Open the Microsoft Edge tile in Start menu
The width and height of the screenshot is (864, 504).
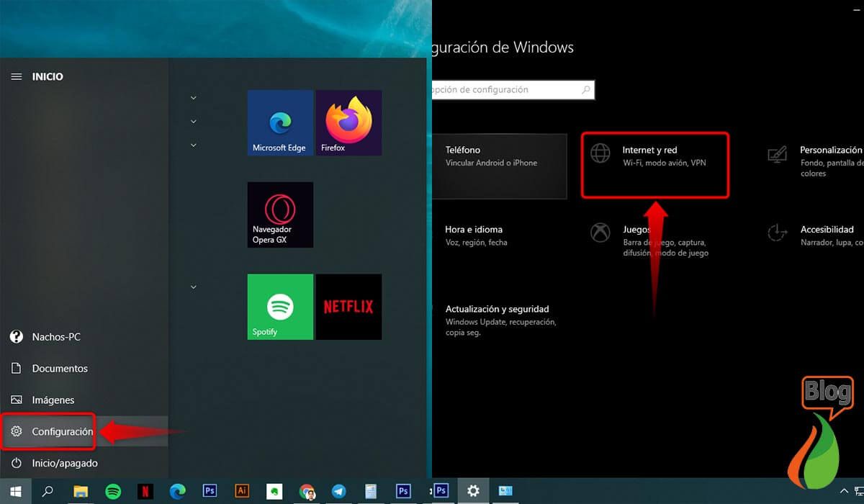pyautogui.click(x=280, y=123)
